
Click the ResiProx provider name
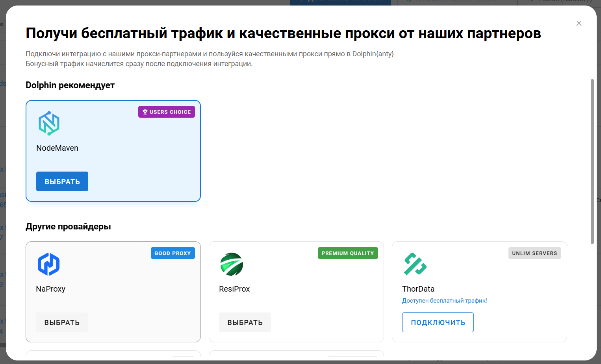[234, 289]
